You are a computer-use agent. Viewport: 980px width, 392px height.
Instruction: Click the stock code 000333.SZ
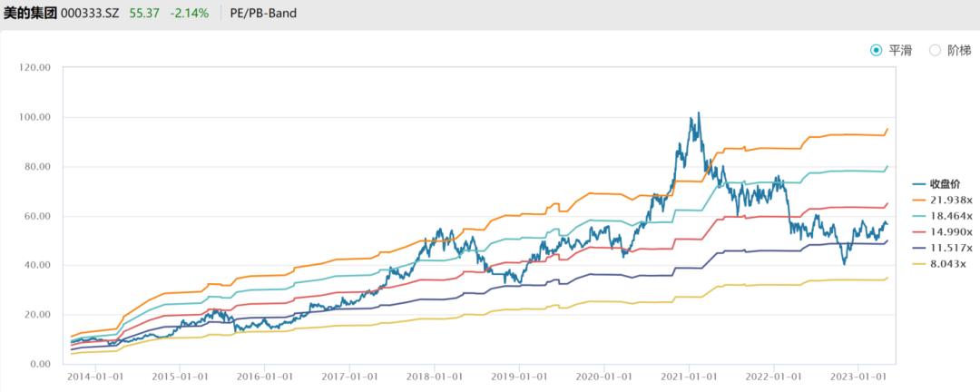[94, 14]
